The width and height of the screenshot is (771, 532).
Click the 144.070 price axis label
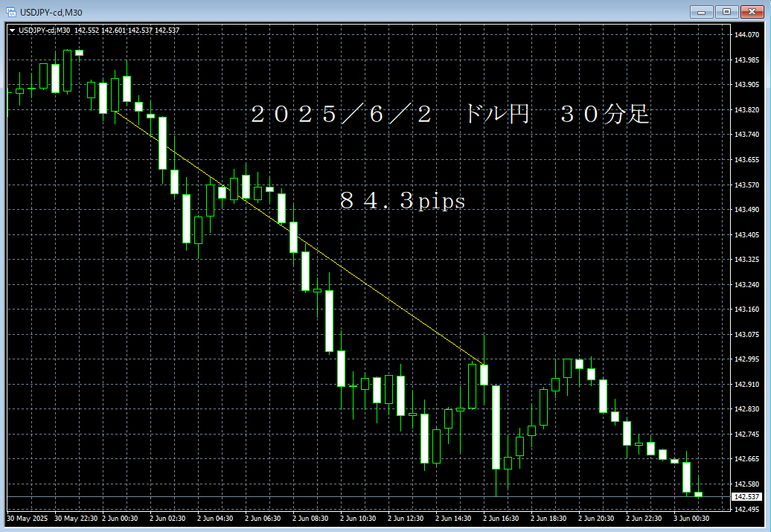(x=747, y=34)
